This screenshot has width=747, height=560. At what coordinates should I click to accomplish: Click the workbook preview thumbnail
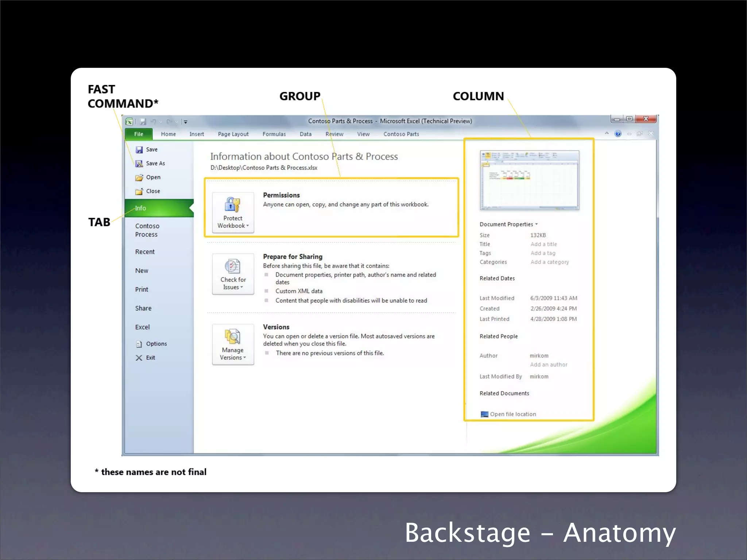point(529,180)
